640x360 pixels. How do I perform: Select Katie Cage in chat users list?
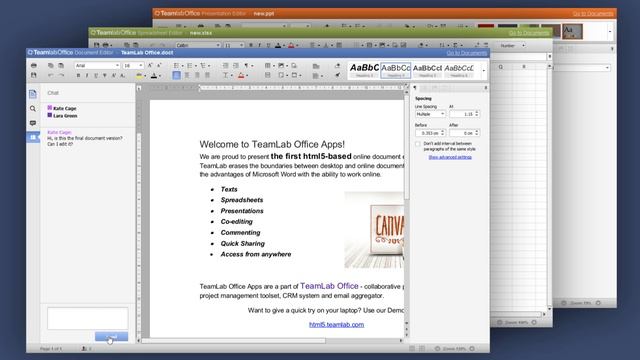62,108
